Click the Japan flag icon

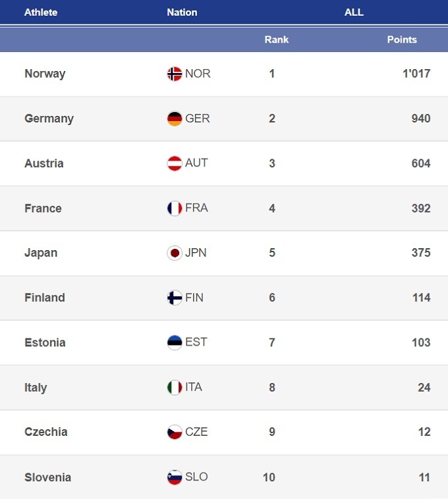click(x=175, y=253)
